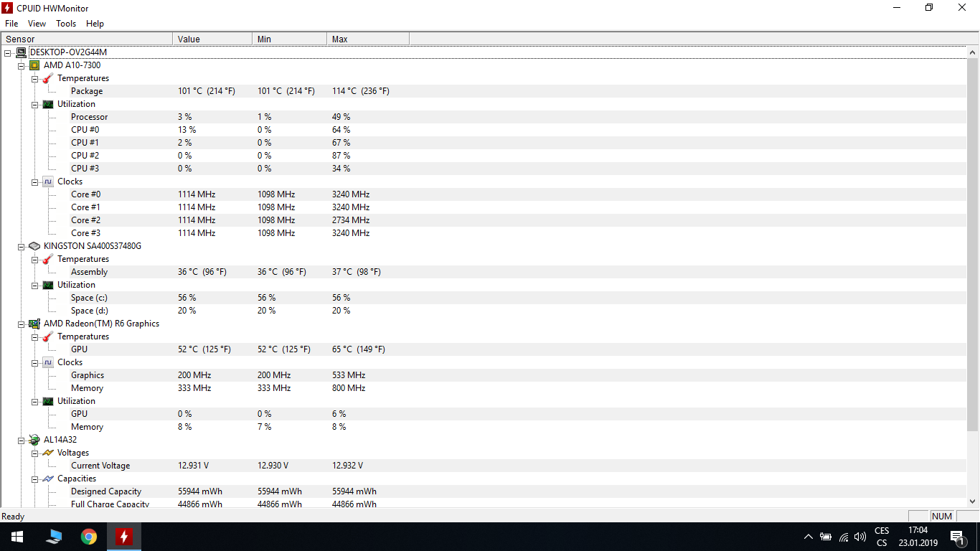Collapse Voltages under AL14A32
Image resolution: width=980 pixels, height=551 pixels.
(x=35, y=453)
